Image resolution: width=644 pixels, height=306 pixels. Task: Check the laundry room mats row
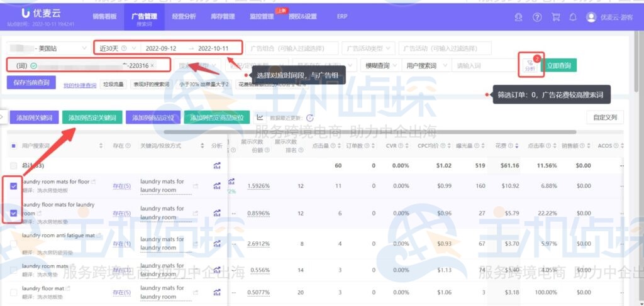click(14, 270)
